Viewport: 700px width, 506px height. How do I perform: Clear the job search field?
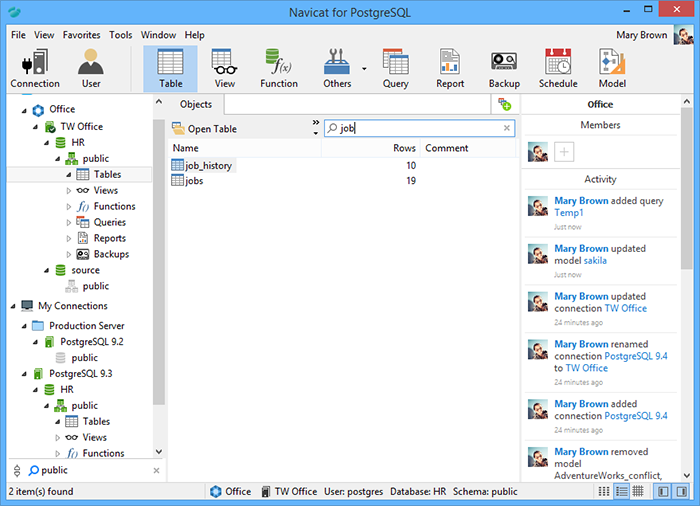[507, 128]
